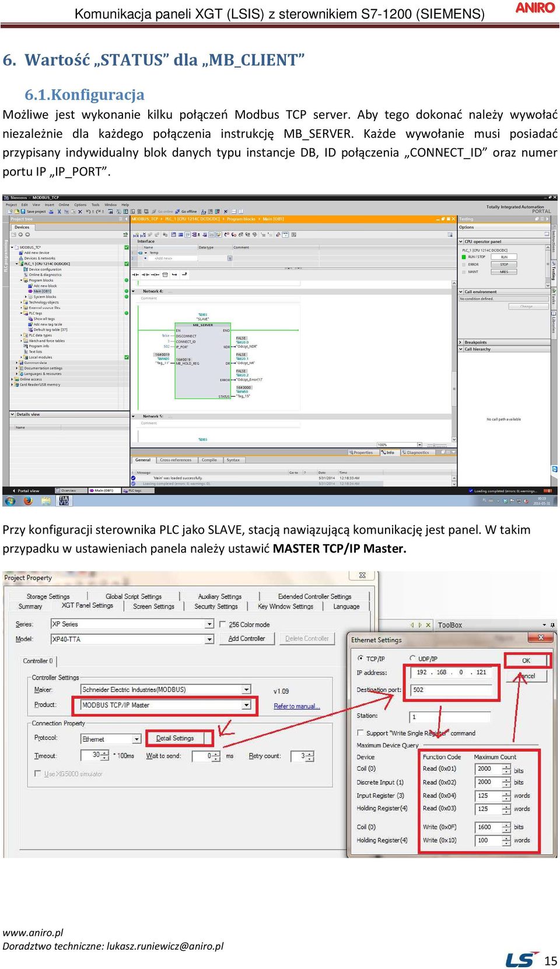Insert an empty box from LAD toolbar
This screenshot has width=560, height=969.
point(164,274)
